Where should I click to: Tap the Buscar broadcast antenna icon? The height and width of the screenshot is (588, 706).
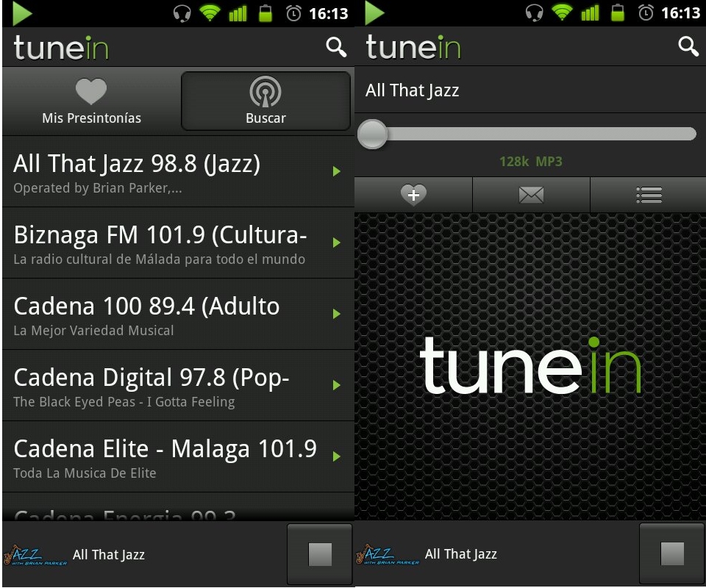265,93
